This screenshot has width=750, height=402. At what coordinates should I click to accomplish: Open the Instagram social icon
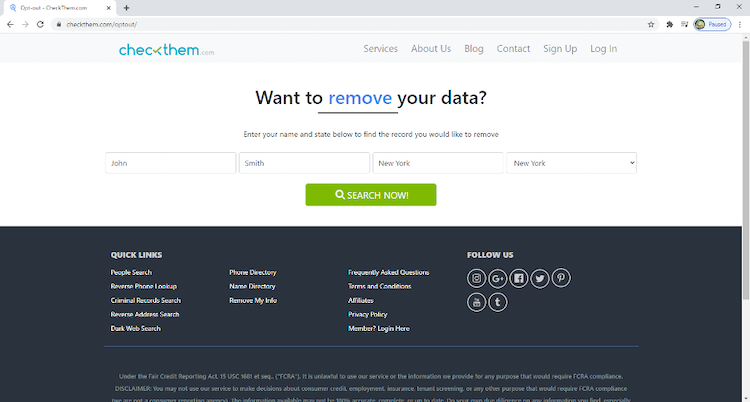click(476, 278)
